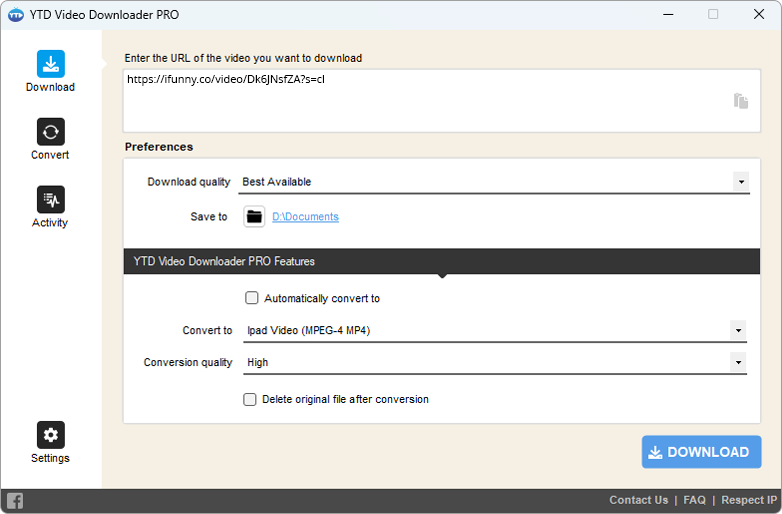Click the YTD logo in title bar
The width and height of the screenshot is (782, 514).
(x=15, y=15)
